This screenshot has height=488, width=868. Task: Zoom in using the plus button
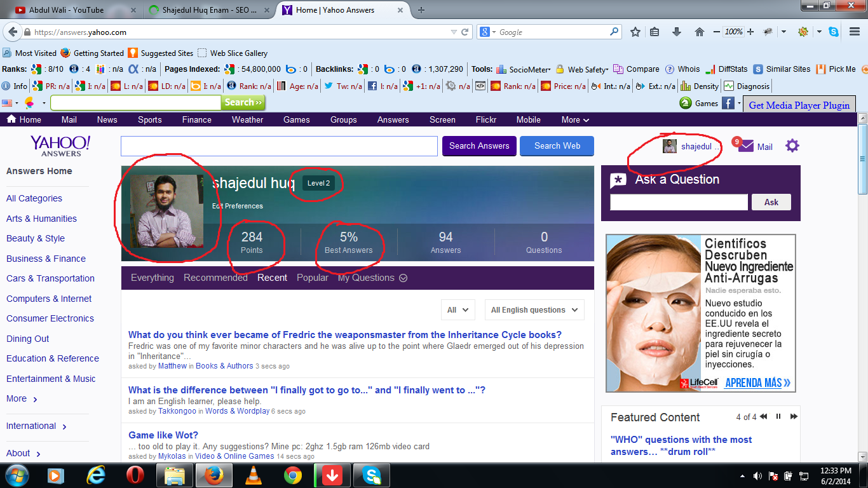pos(750,32)
